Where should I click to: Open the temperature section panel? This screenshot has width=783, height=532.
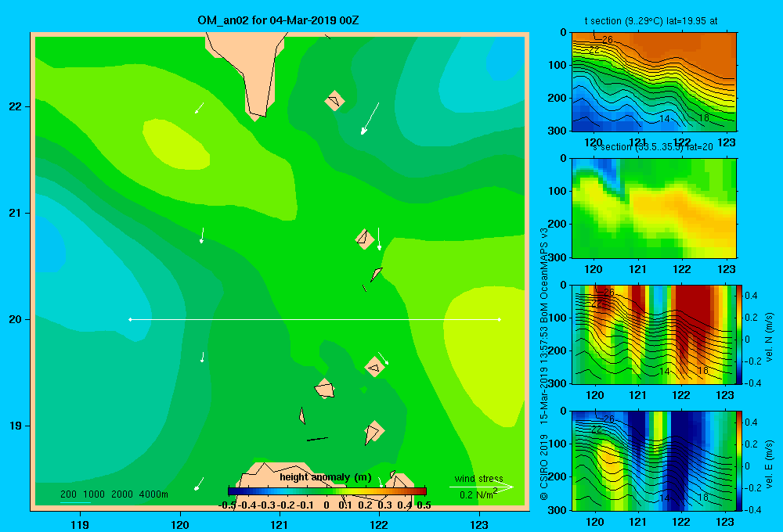[x=654, y=82]
